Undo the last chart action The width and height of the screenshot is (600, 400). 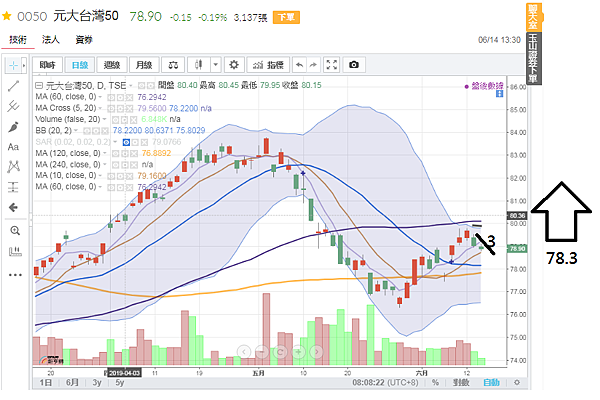tap(298, 64)
